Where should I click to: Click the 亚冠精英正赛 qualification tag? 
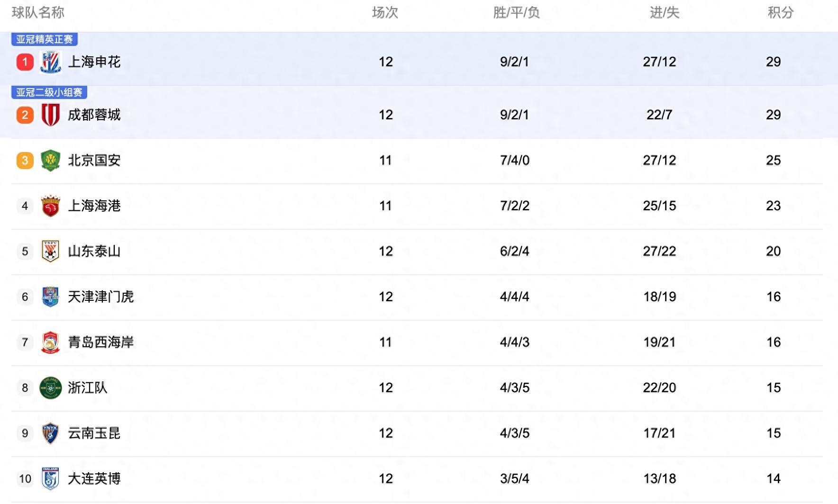[45, 39]
